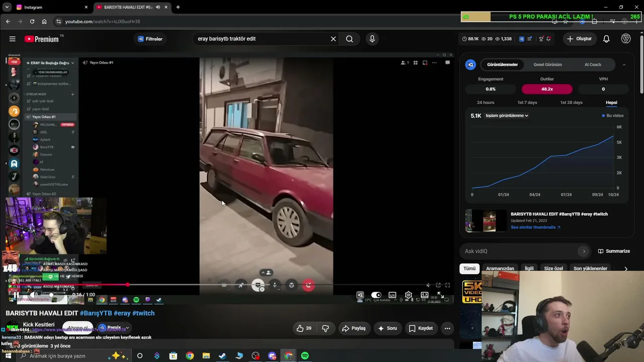The height and width of the screenshot is (362, 644).
Task: Share video with Paylaş button
Action: (354, 328)
